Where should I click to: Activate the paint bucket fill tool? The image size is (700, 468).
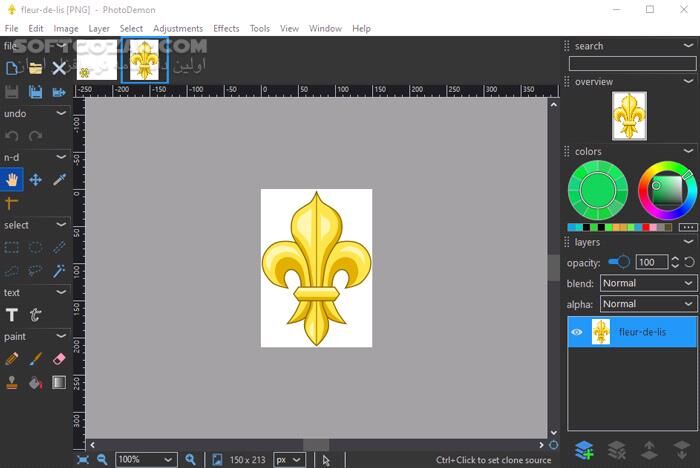click(35, 382)
